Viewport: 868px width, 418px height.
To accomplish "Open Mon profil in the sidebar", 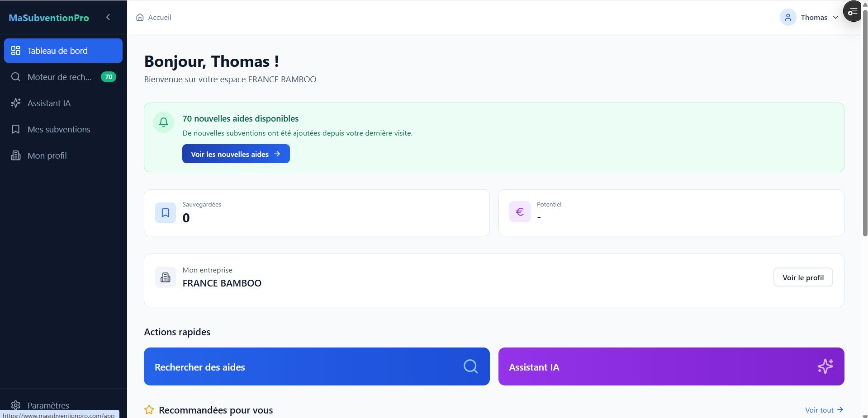I will coord(63,155).
